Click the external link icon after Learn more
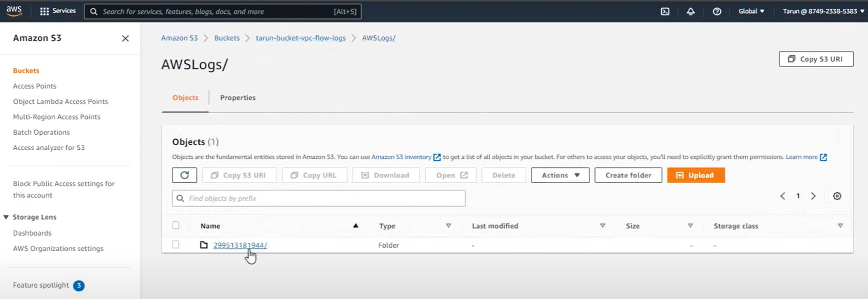This screenshot has width=868, height=299. click(823, 157)
